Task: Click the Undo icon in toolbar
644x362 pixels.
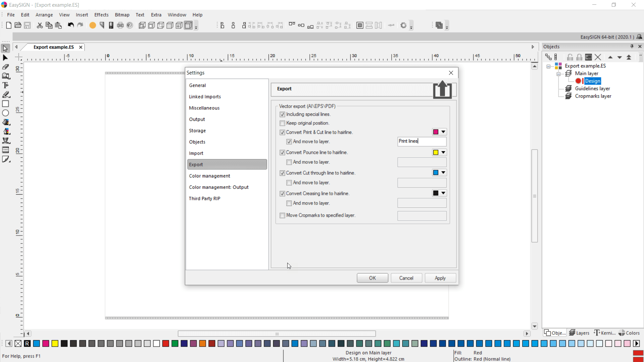Action: [x=70, y=25]
